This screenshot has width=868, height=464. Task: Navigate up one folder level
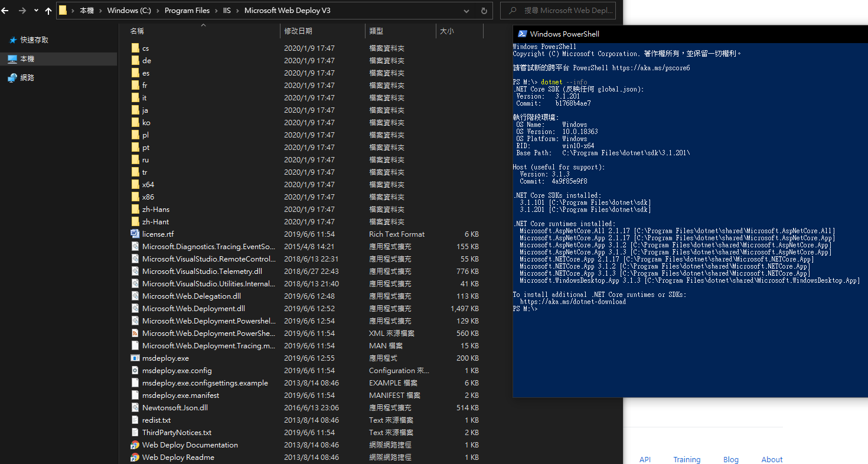(48, 10)
